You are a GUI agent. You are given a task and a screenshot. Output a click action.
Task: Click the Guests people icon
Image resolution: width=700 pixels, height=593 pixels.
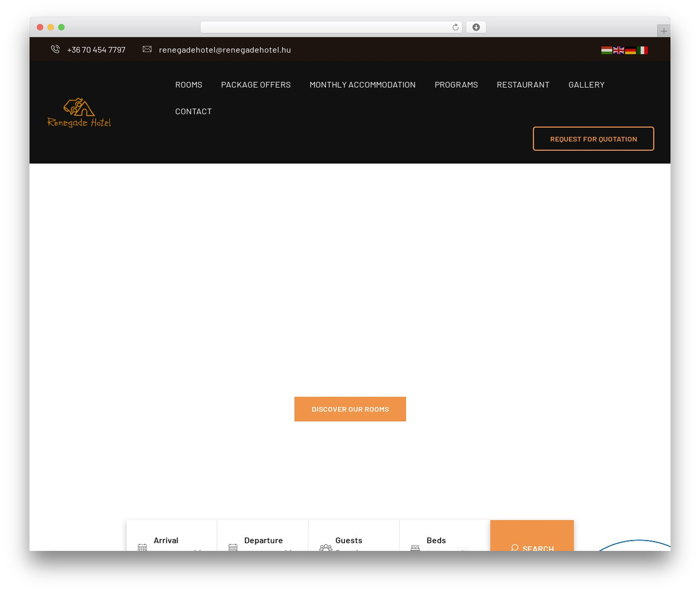326,547
